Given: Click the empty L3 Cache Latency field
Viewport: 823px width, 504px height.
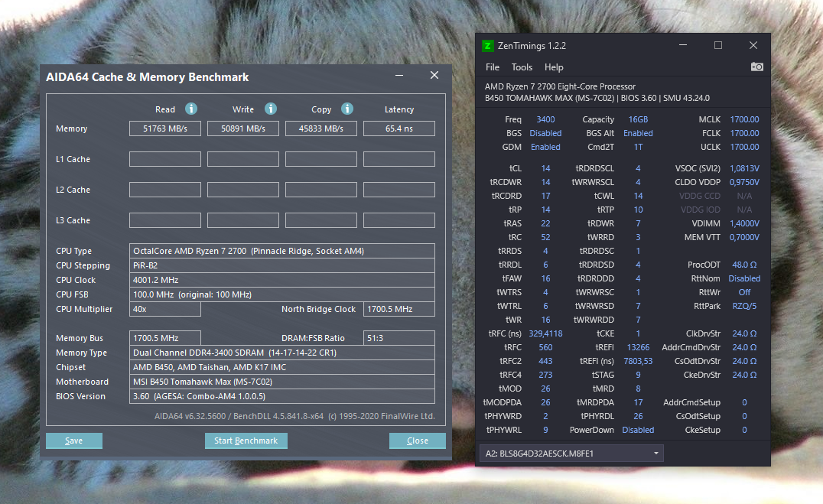Looking at the screenshot, I should point(399,220).
